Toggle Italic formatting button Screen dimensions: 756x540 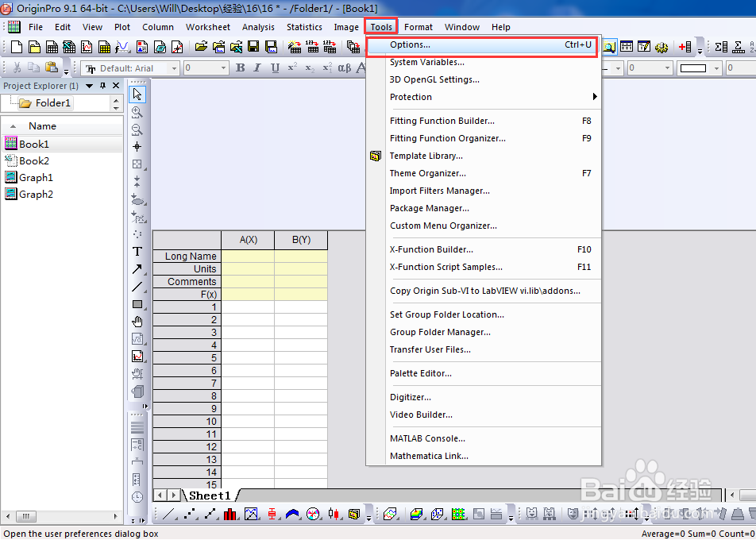pyautogui.click(x=257, y=68)
